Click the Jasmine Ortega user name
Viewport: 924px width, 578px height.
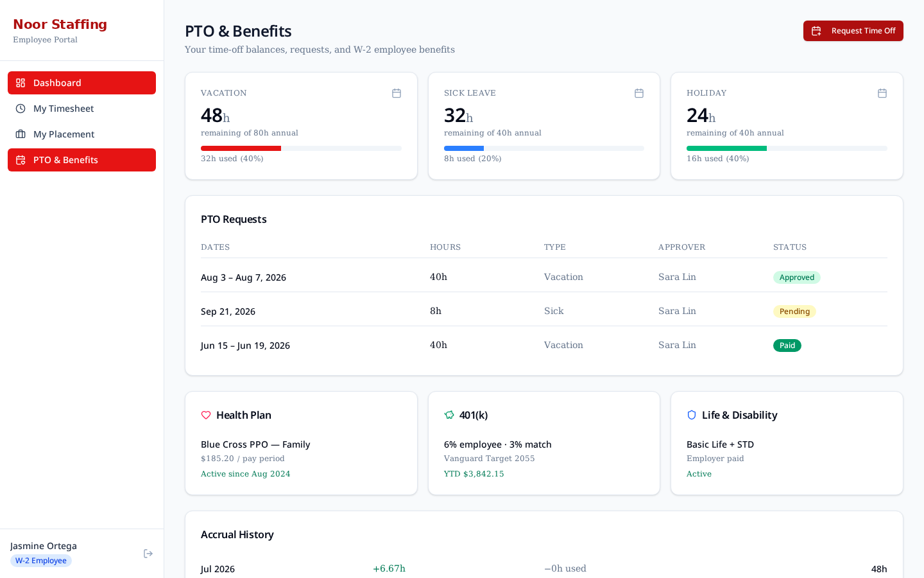[44, 546]
